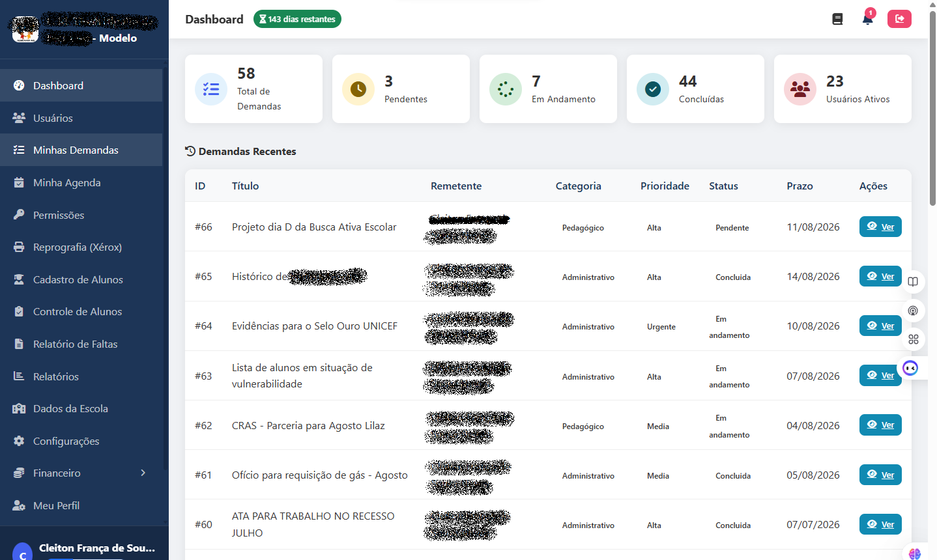Expand the Financeiro submenu chevron
Screen dimensions: 937x560
tap(143, 473)
